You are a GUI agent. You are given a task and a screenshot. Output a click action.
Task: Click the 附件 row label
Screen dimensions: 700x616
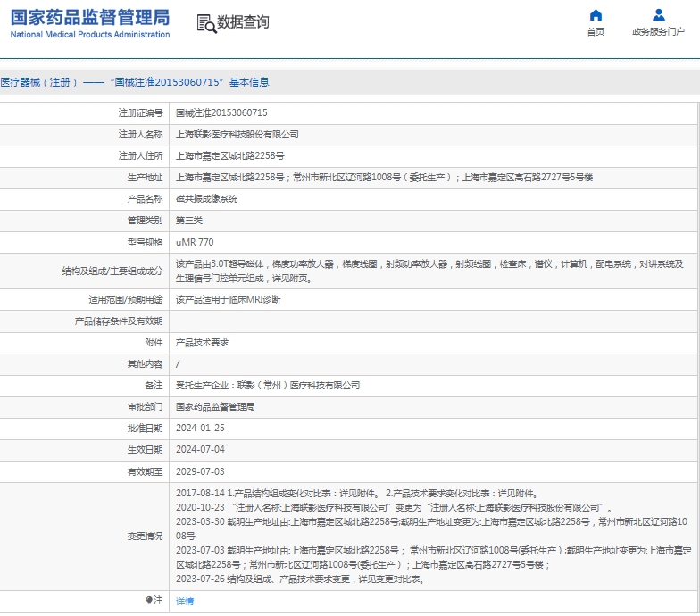(x=154, y=343)
